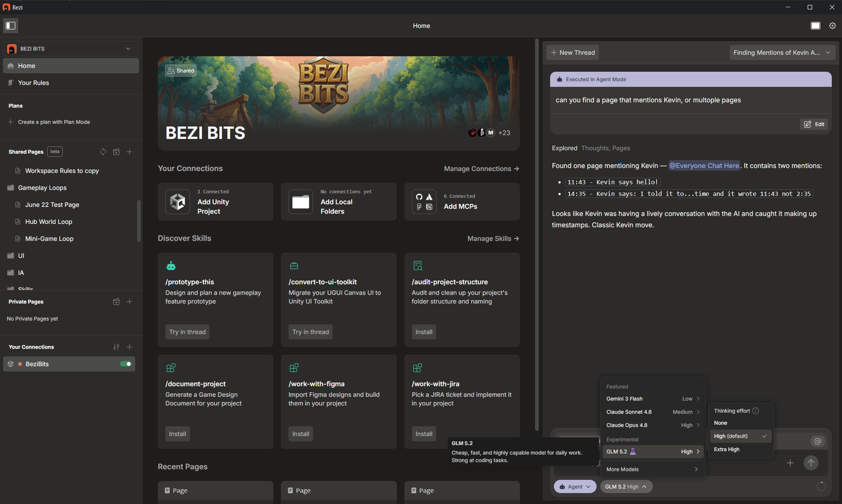The height and width of the screenshot is (504, 842).
Task: Toggle the left sidebar panel icon
Action: point(11,26)
